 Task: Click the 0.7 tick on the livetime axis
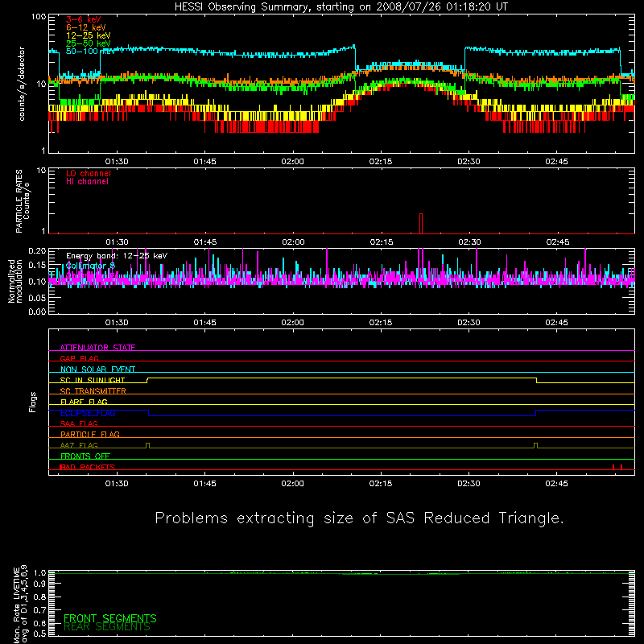39,610
